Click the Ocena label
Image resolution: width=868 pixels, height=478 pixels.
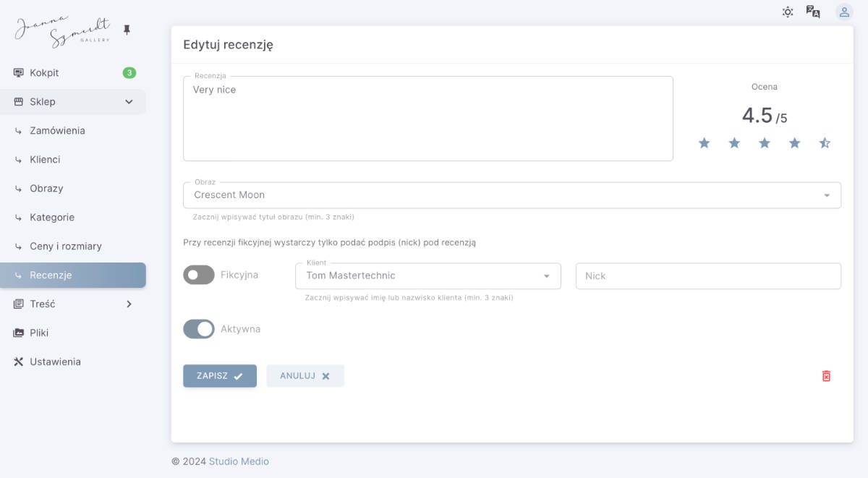(x=765, y=87)
